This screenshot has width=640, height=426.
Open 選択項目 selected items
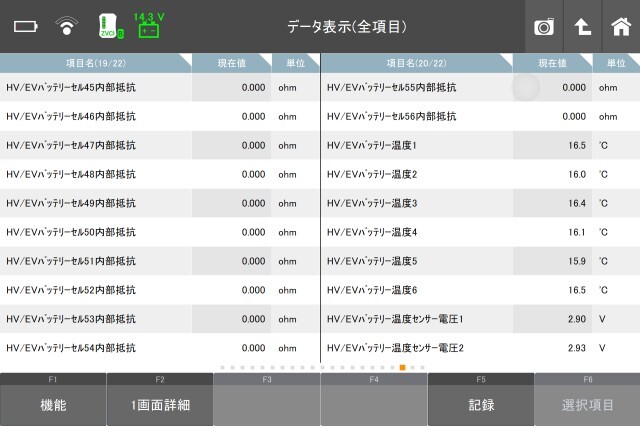(x=587, y=399)
